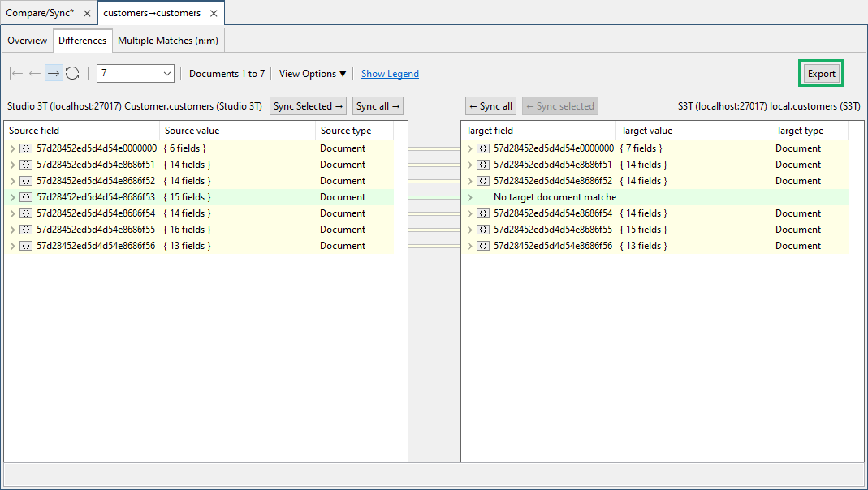Expand target document 57d28452ed5d4d54e8686f52
868x490 pixels.
[469, 180]
